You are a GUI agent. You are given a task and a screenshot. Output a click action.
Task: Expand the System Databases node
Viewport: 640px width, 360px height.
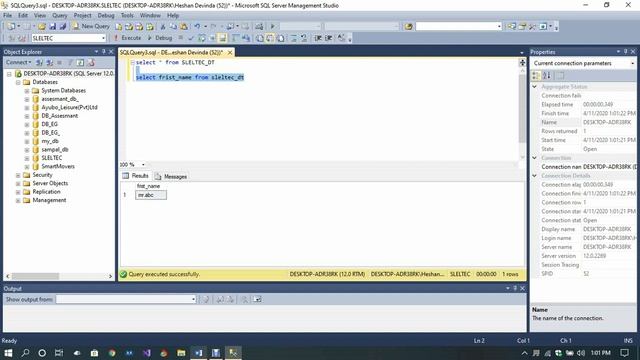27,91
